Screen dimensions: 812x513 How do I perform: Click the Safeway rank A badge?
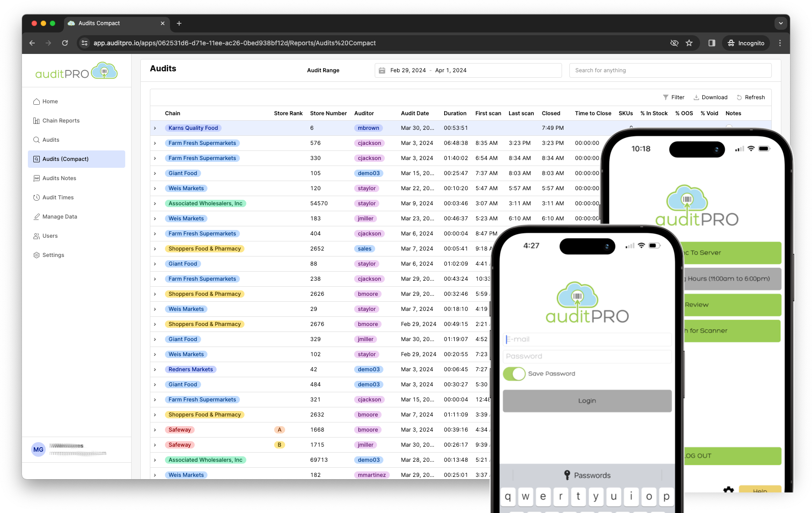(280, 430)
